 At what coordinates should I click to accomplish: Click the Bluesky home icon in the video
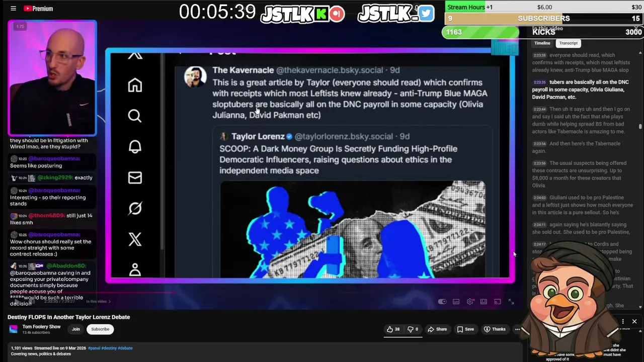[x=135, y=85]
